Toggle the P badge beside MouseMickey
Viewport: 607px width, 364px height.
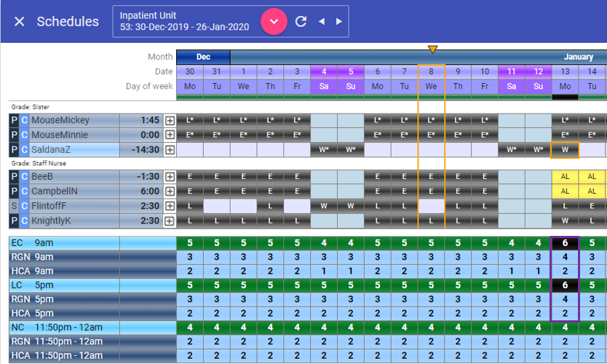coord(14,120)
